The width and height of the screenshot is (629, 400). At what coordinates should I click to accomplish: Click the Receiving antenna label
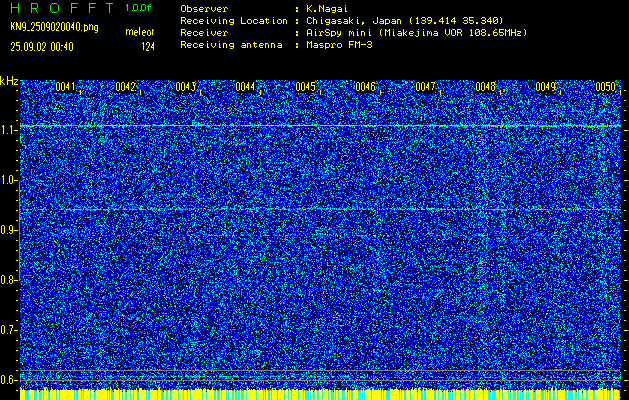coord(231,45)
